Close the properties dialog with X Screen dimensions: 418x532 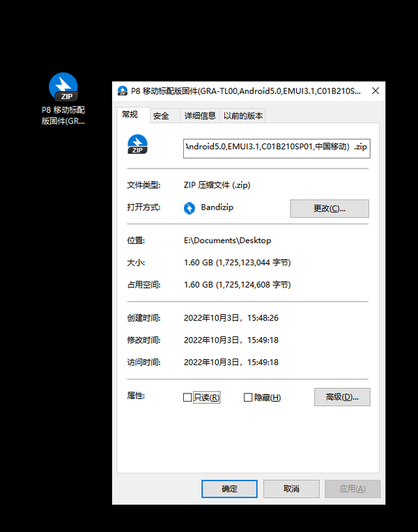pos(376,91)
